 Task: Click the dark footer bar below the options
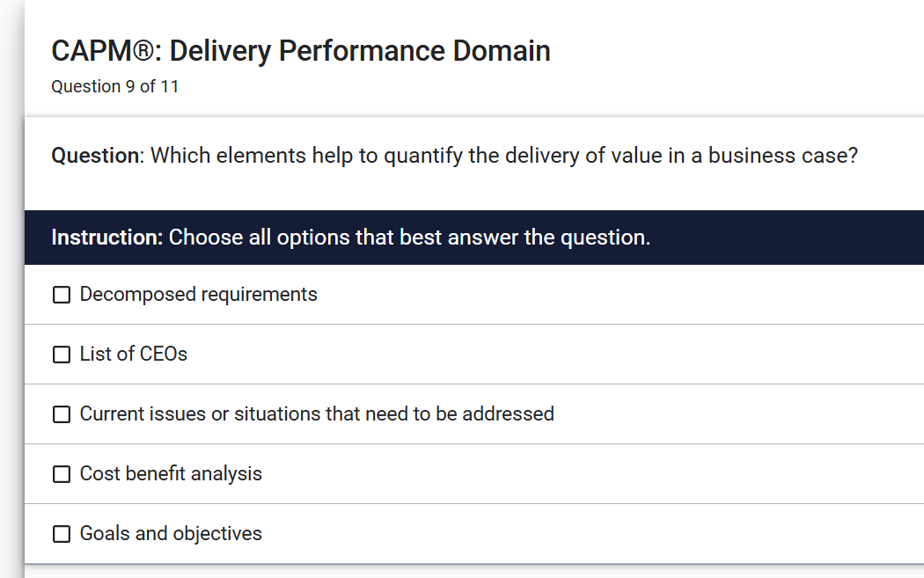point(462,574)
